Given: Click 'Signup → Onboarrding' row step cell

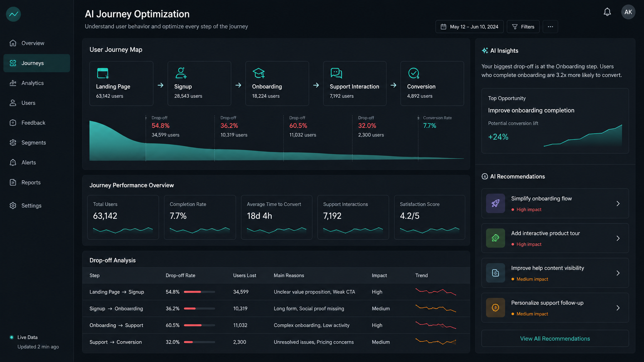Looking at the screenshot, I should pos(116,309).
